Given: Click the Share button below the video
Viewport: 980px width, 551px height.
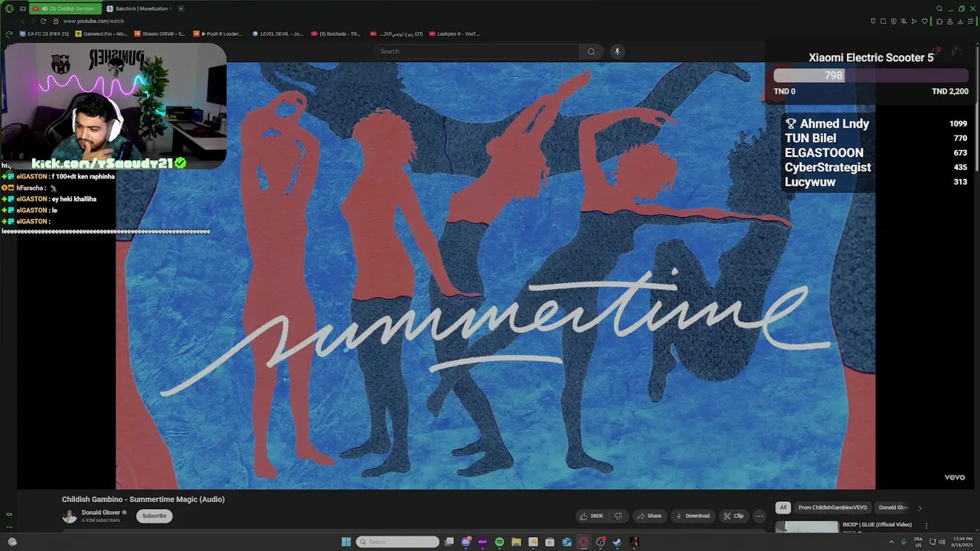Looking at the screenshot, I should tap(648, 516).
